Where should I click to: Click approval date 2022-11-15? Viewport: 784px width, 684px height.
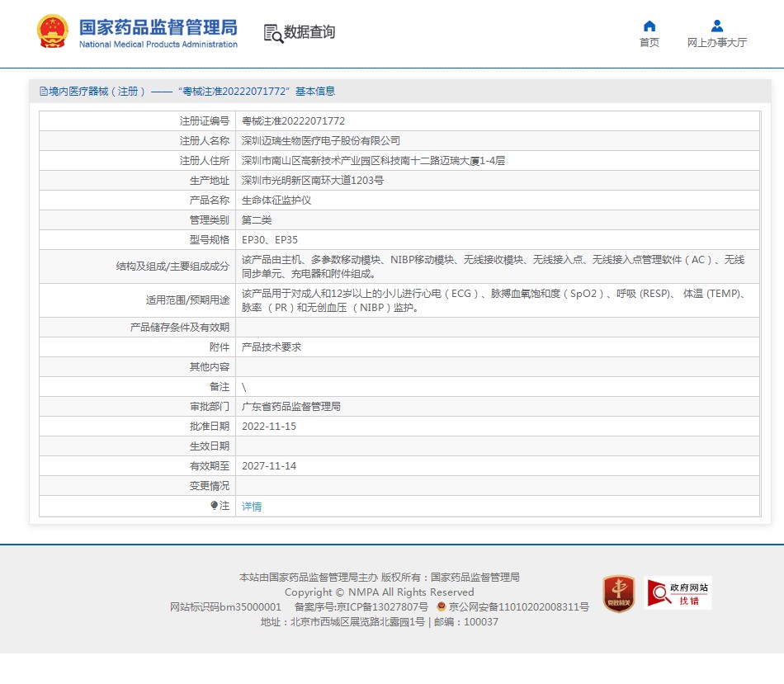[269, 427]
